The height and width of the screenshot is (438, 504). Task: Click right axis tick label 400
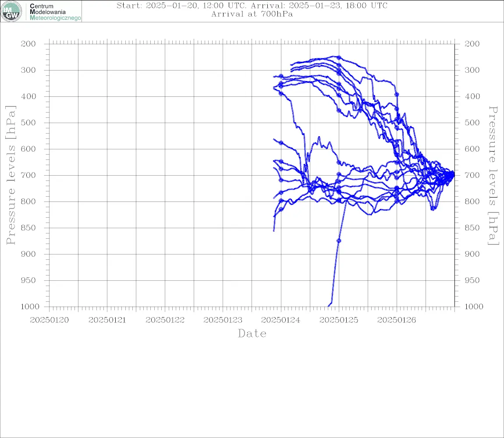[x=472, y=96]
